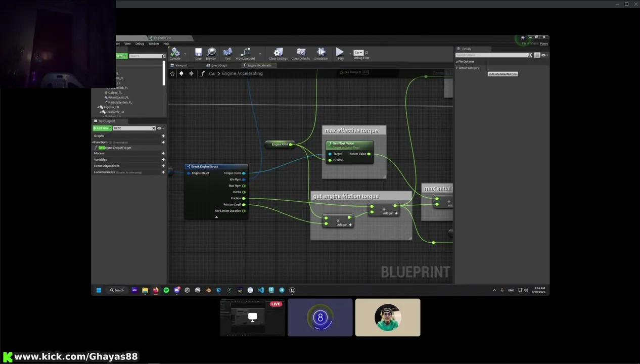Image resolution: width=640 pixels, height=364 pixels.
Task: Open the Car debug filter dropdown
Action: (x=358, y=53)
